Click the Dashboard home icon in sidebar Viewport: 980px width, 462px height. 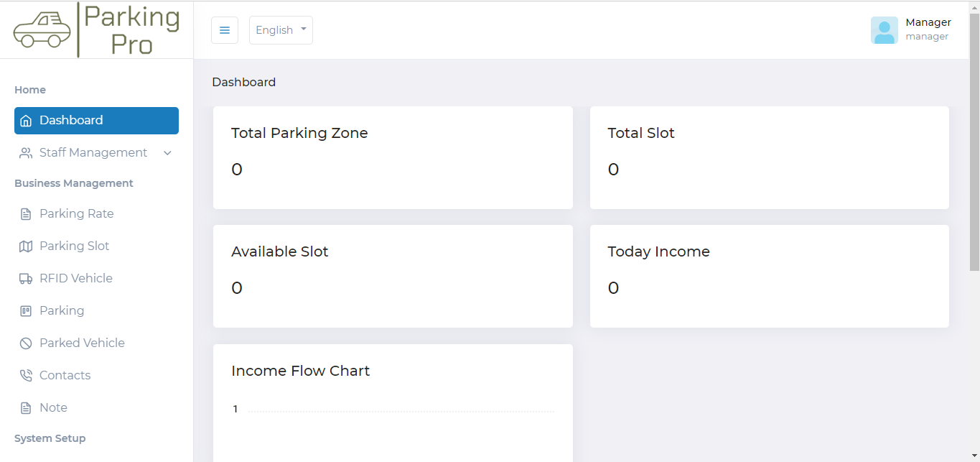coord(26,121)
